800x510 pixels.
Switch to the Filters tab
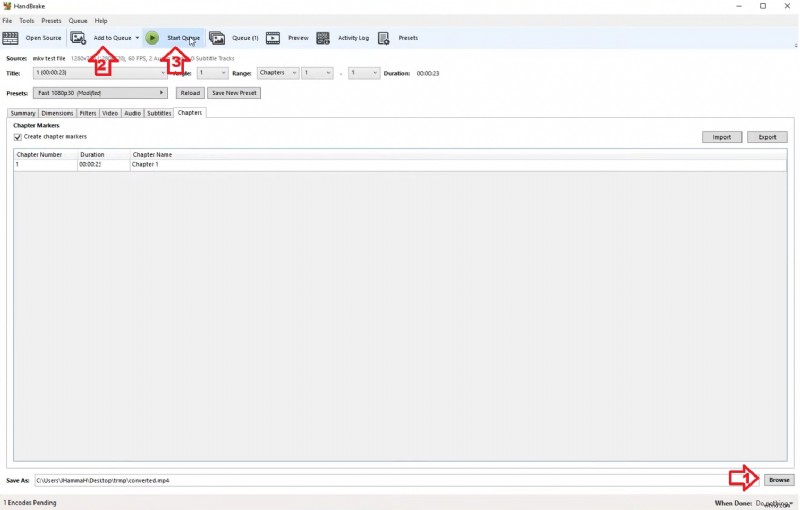pos(88,113)
